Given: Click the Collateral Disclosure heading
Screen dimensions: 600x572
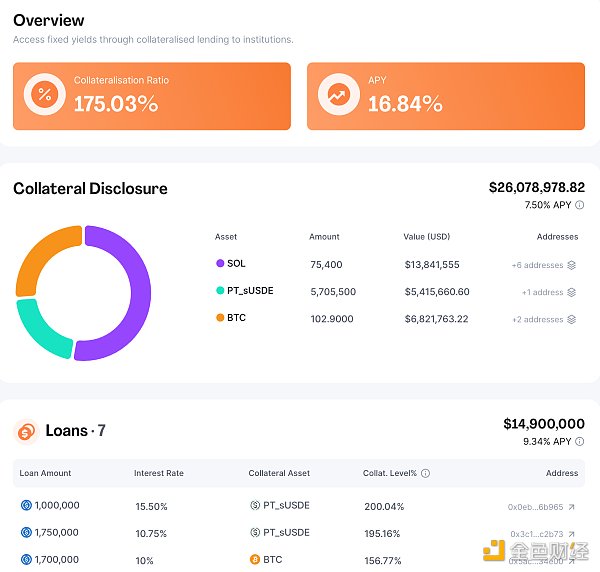Looking at the screenshot, I should tap(90, 189).
